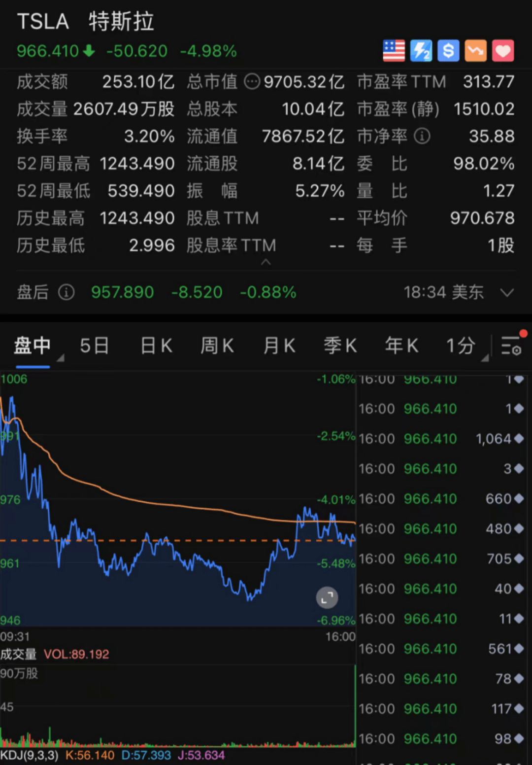The height and width of the screenshot is (765, 532).
Task: Tap the 成交量 VOL:89.192 indicator label
Action: click(55, 654)
